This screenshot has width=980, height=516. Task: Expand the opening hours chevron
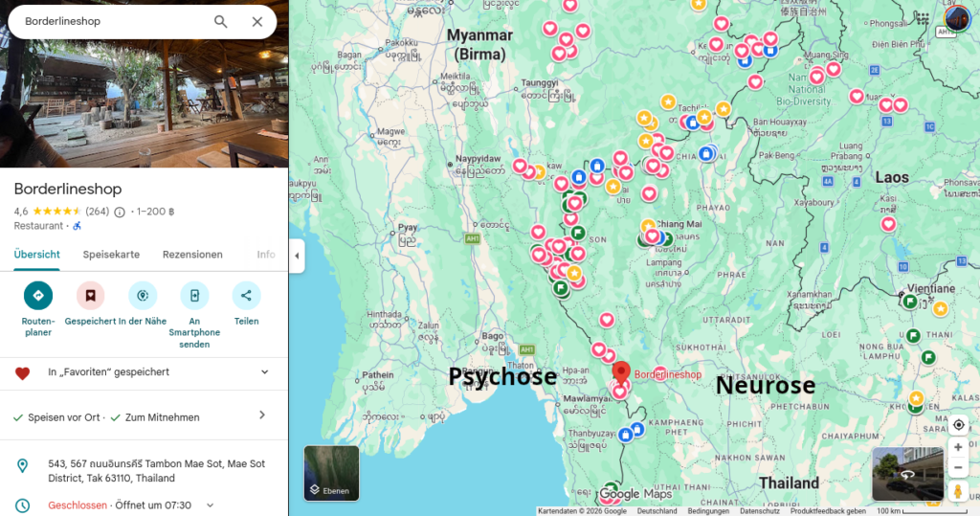[211, 505]
